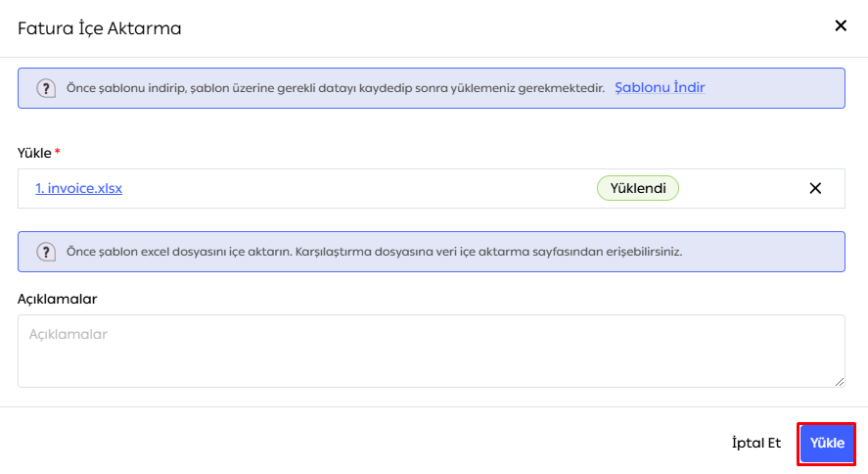Focus the Açıklamalar text area

[432, 351]
